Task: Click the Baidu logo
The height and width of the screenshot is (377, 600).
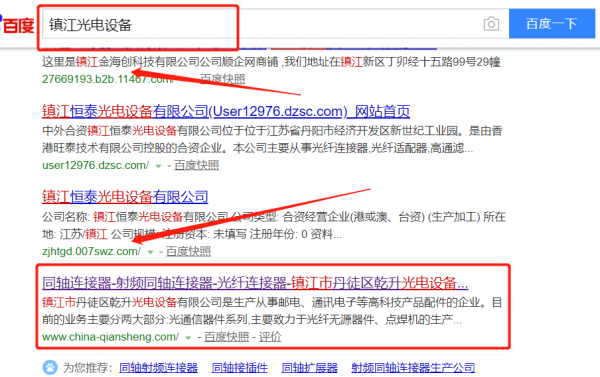Action: click(x=17, y=25)
